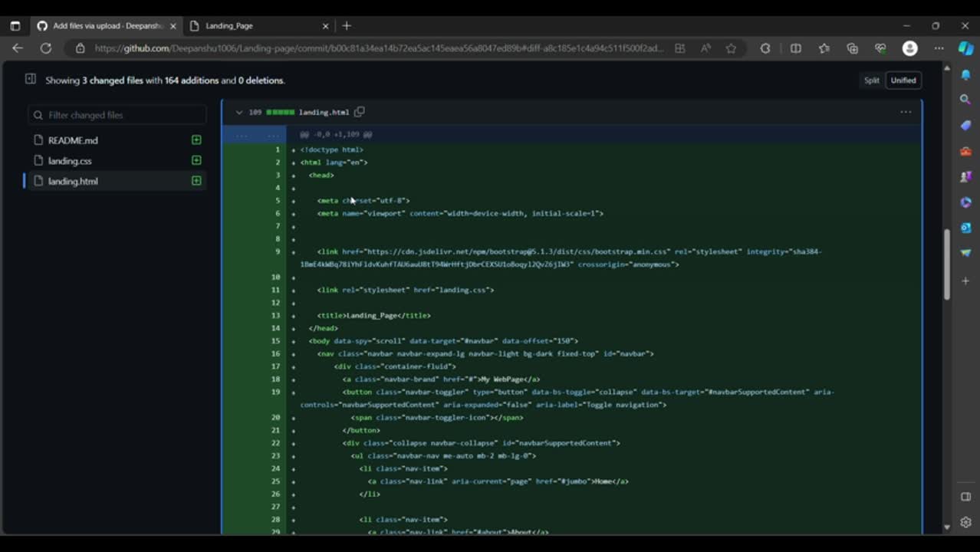980x552 pixels.
Task: Open sidebar settings gear icon
Action: click(965, 522)
